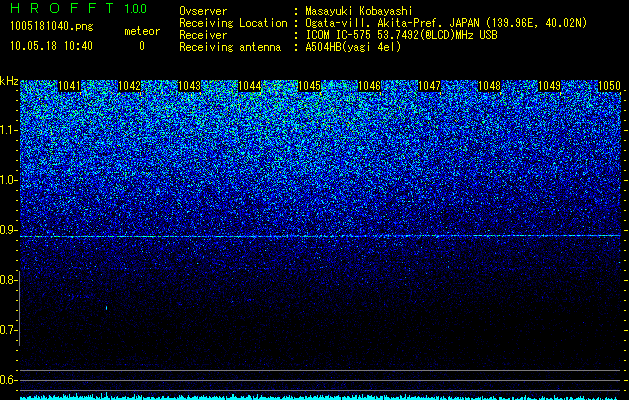Click the Receiving antenna label

[x=230, y=47]
